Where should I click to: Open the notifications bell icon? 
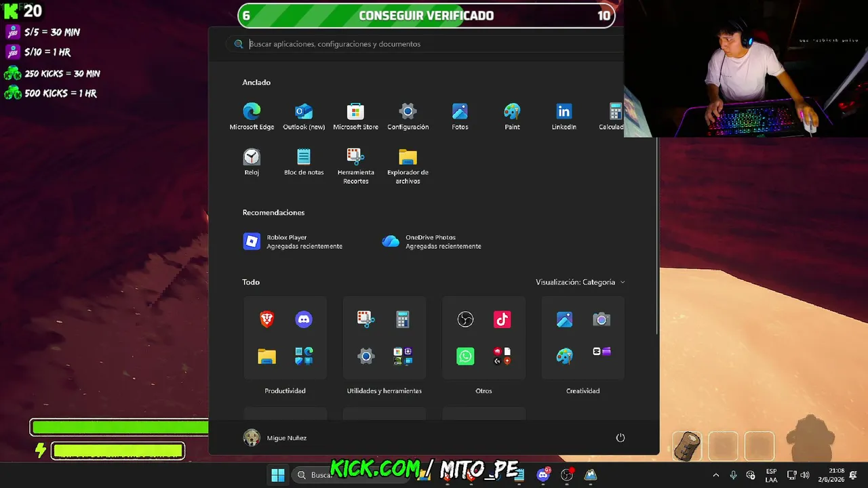click(x=854, y=475)
